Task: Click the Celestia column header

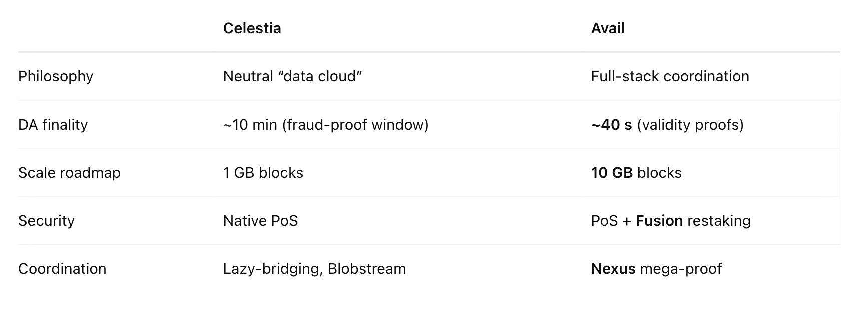Action: pyautogui.click(x=252, y=28)
